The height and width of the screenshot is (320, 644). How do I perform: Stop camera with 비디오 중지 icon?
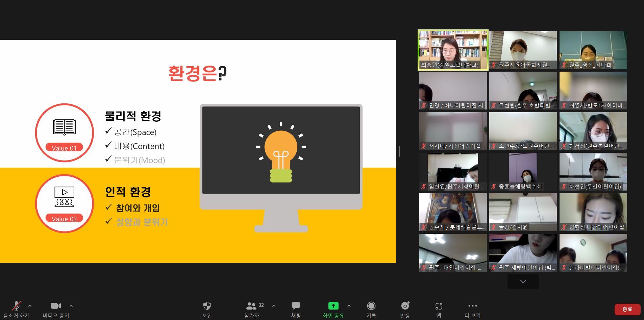pyautogui.click(x=56, y=306)
